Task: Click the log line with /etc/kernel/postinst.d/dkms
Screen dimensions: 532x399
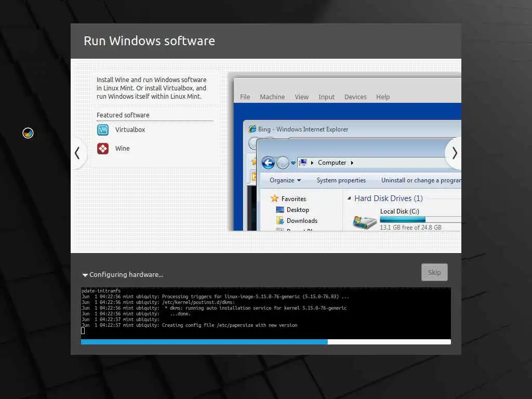Action: click(x=158, y=302)
